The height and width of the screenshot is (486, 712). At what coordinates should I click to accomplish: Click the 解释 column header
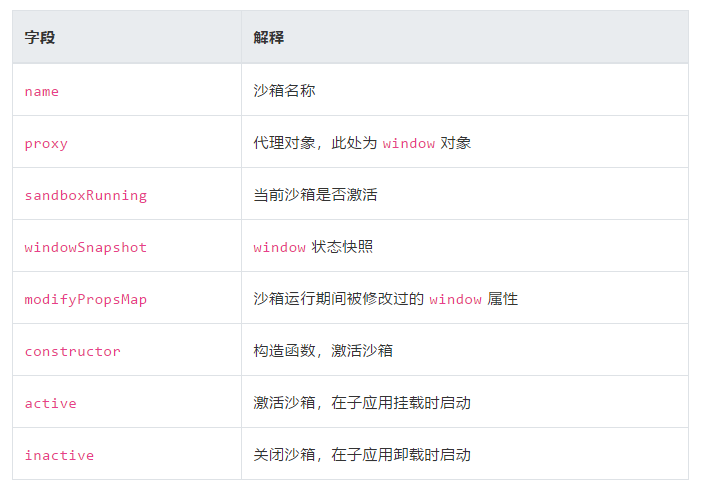tap(269, 37)
